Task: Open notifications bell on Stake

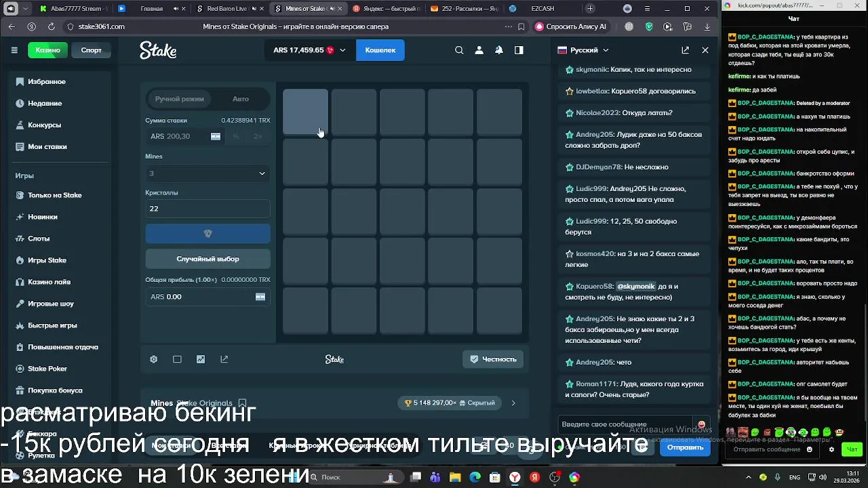Action: point(499,50)
